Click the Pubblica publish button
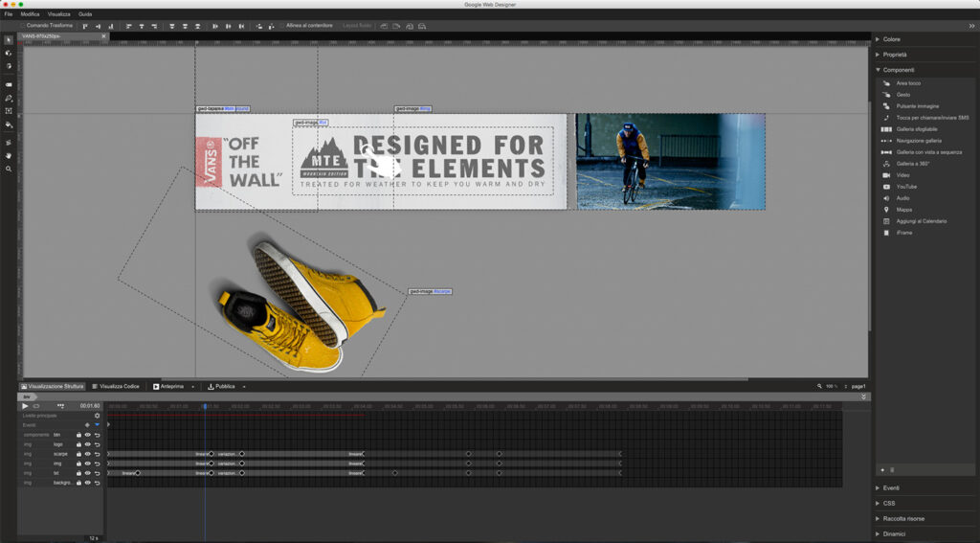The width and height of the screenshot is (980, 543). click(221, 387)
